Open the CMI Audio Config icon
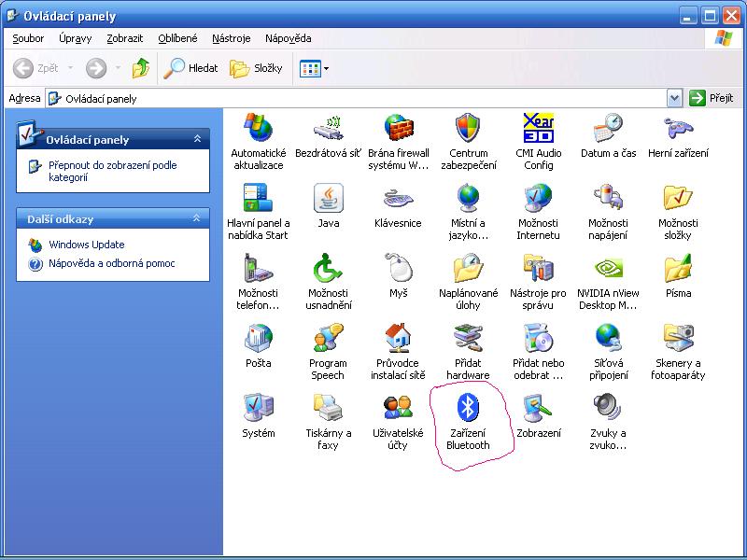The image size is (747, 560). [x=538, y=128]
